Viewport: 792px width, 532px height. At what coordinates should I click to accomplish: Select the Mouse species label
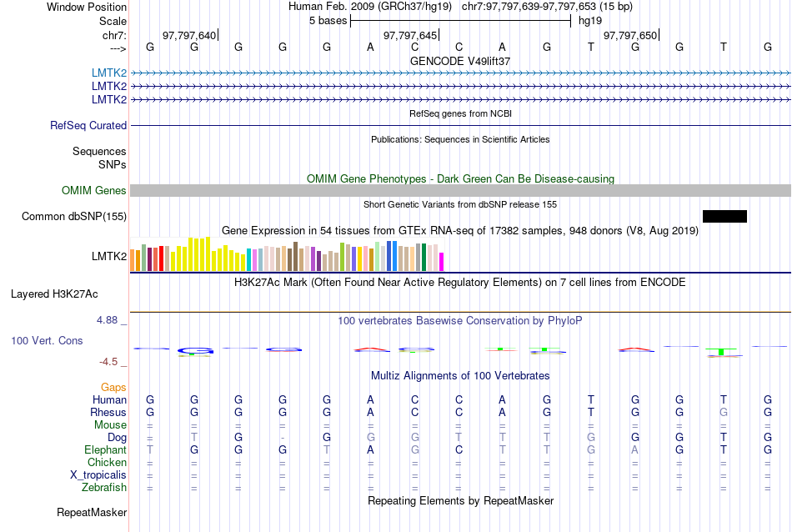click(110, 425)
